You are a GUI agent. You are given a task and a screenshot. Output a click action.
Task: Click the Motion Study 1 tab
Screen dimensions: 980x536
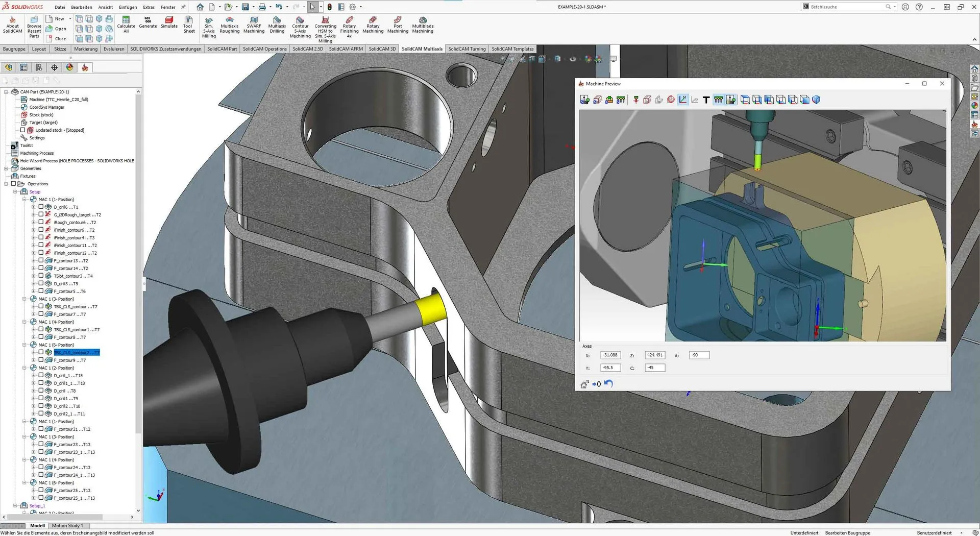click(x=67, y=525)
